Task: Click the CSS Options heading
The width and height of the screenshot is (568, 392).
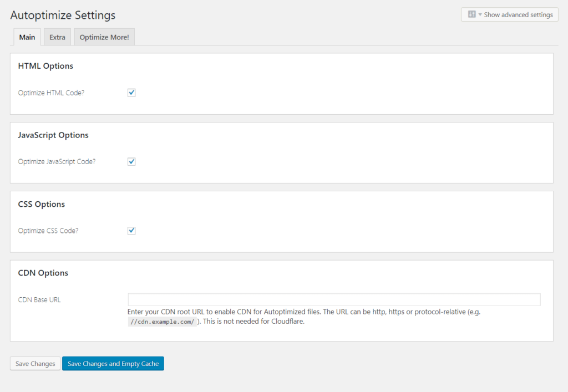Action: coord(41,204)
